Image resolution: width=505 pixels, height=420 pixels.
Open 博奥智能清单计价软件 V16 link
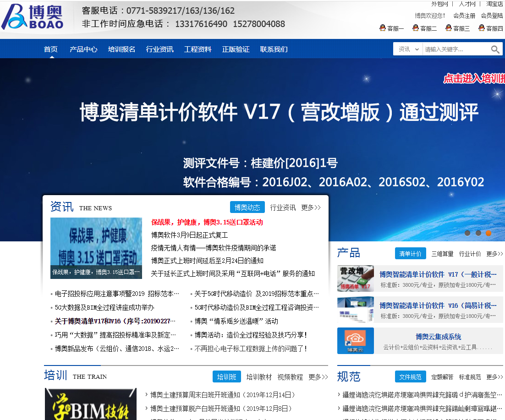[438, 305]
